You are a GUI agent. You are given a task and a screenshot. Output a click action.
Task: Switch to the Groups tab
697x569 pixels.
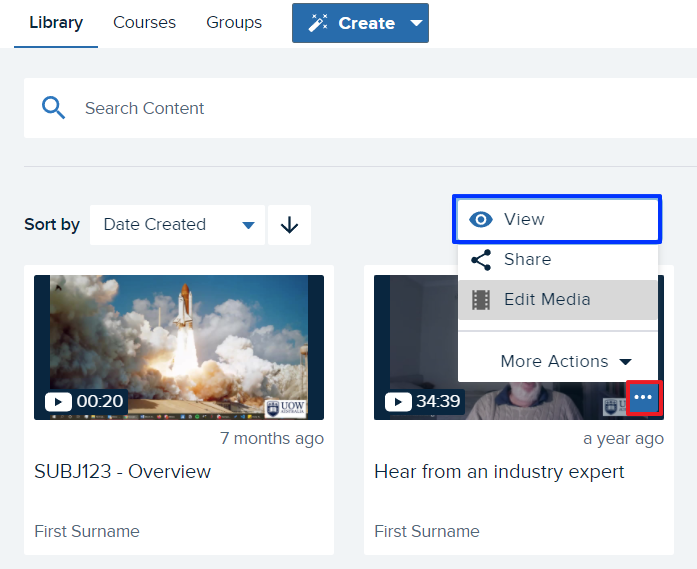point(234,23)
